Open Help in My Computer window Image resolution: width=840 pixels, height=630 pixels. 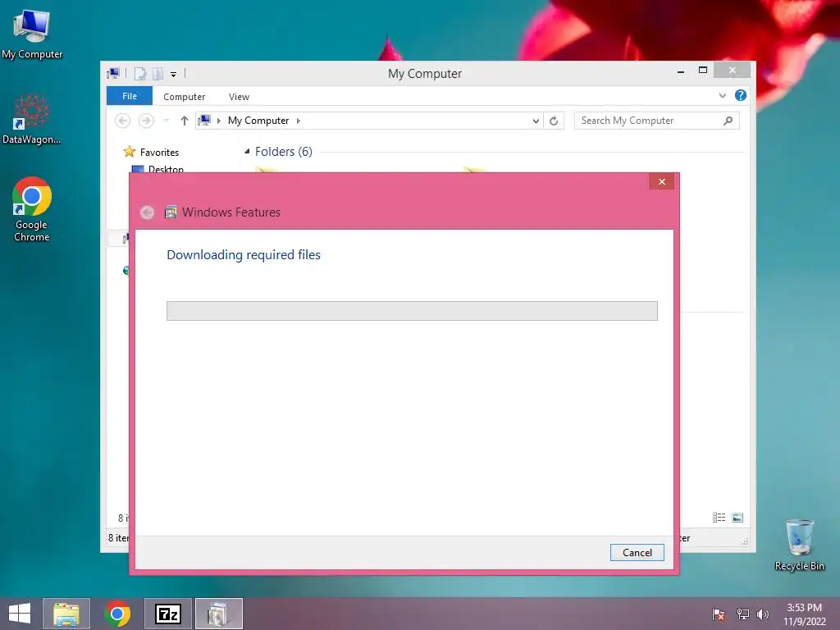coord(741,95)
